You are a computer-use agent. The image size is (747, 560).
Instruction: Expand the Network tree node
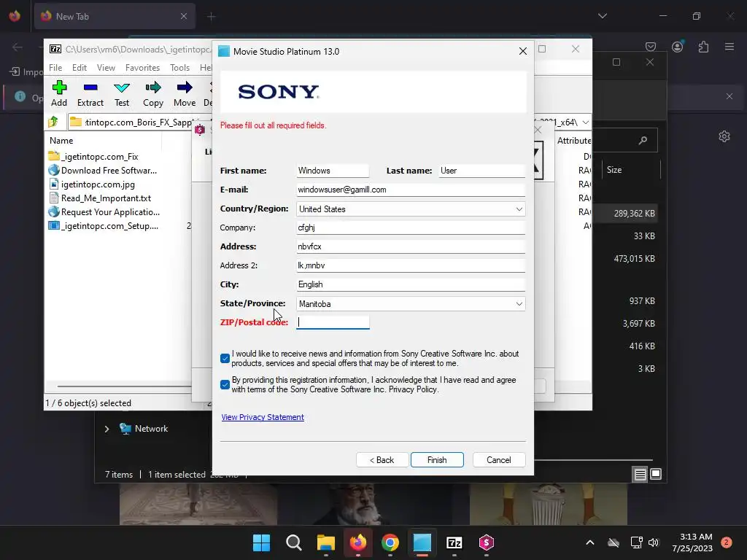pos(107,429)
